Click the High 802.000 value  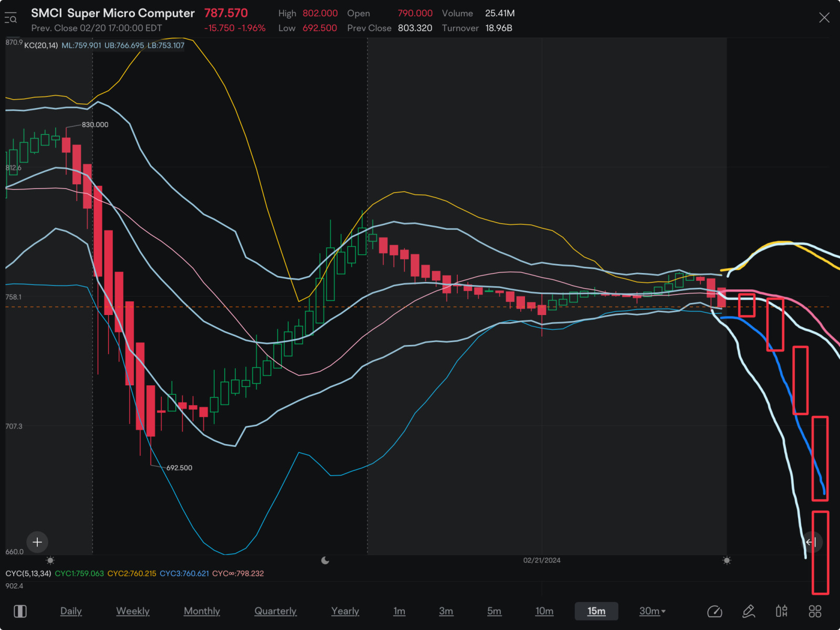click(320, 13)
